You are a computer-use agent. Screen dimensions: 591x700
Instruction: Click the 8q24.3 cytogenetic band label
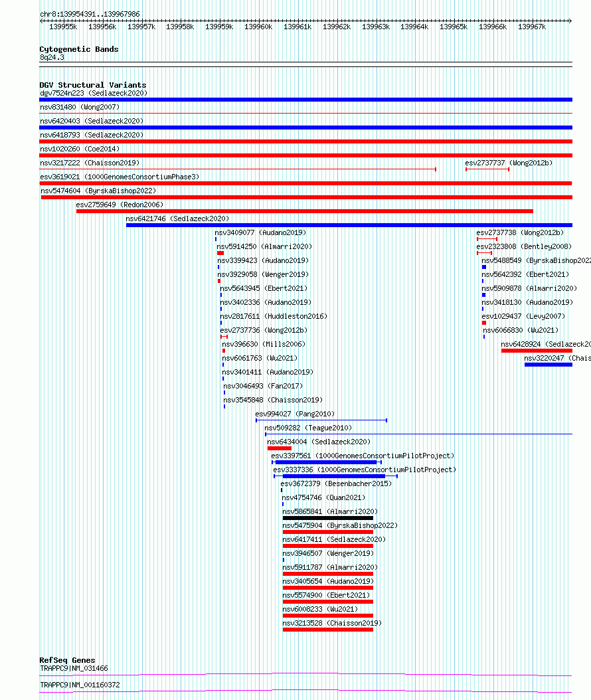click(52, 58)
